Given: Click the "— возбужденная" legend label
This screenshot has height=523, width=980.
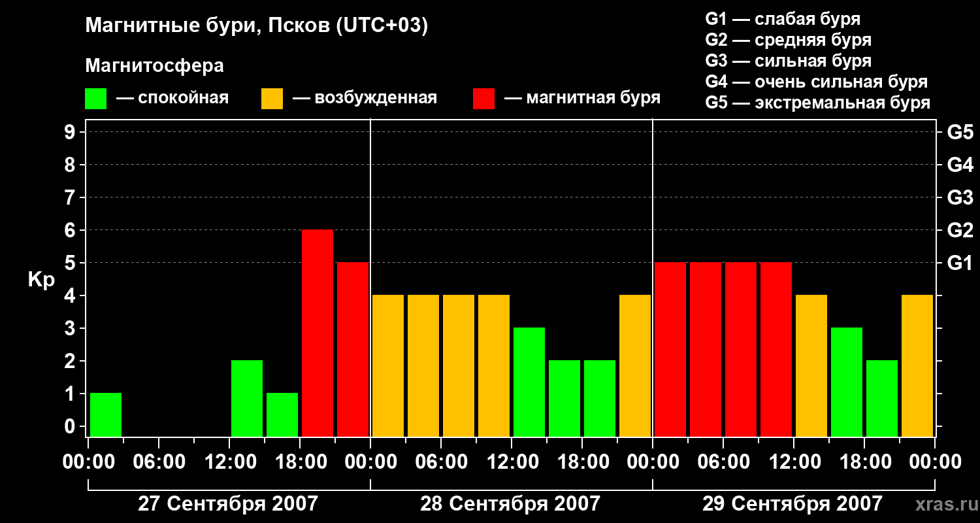Looking at the screenshot, I should pyautogui.click(x=365, y=99).
